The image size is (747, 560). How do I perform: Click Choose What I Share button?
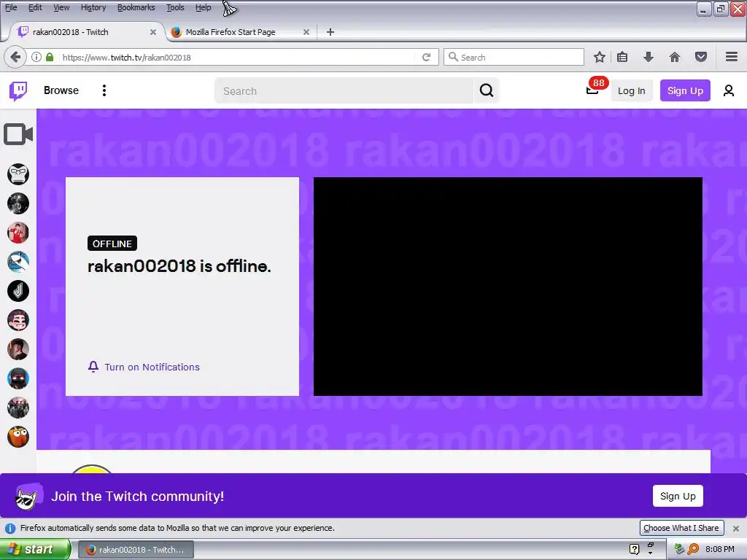click(681, 528)
